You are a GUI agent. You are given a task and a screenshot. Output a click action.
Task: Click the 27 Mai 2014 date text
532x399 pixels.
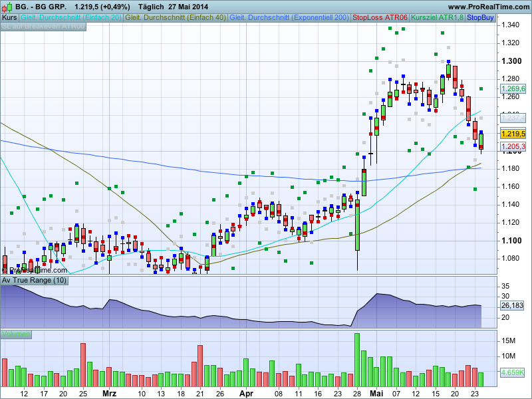[188, 7]
